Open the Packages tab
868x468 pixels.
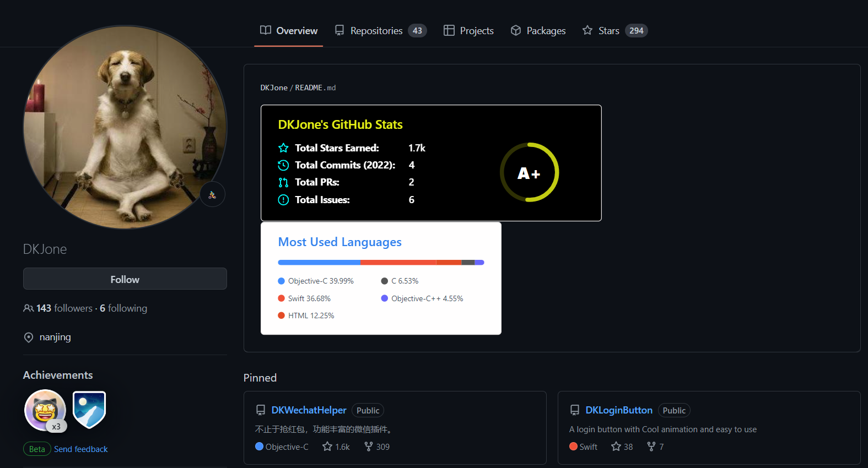click(x=538, y=31)
